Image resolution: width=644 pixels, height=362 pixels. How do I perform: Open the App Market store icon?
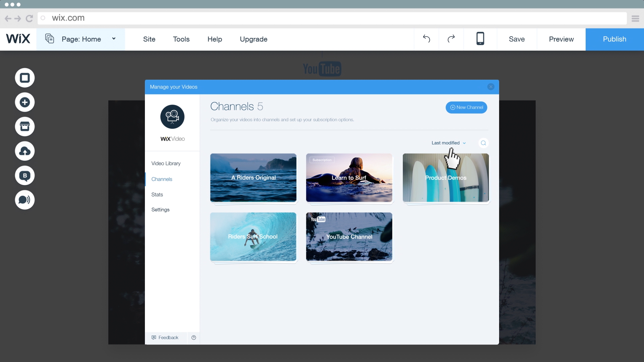tap(25, 127)
